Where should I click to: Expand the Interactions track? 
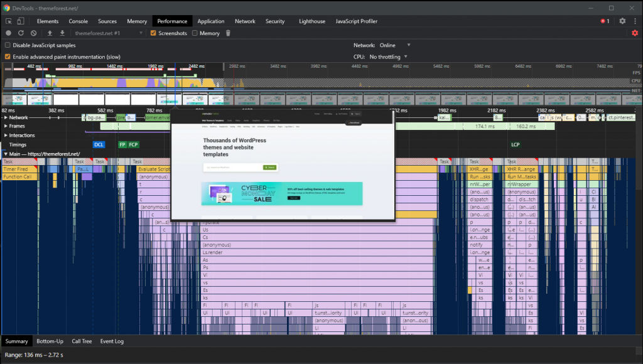point(6,136)
